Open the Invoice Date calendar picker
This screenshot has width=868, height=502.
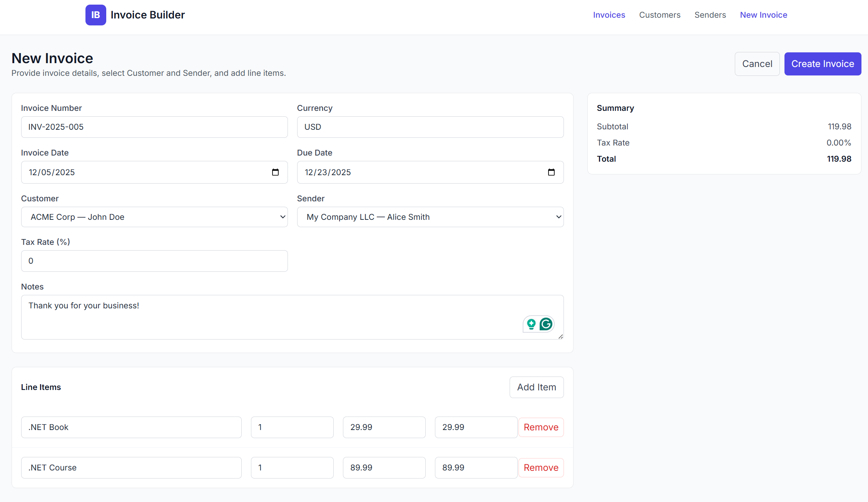[x=276, y=172]
